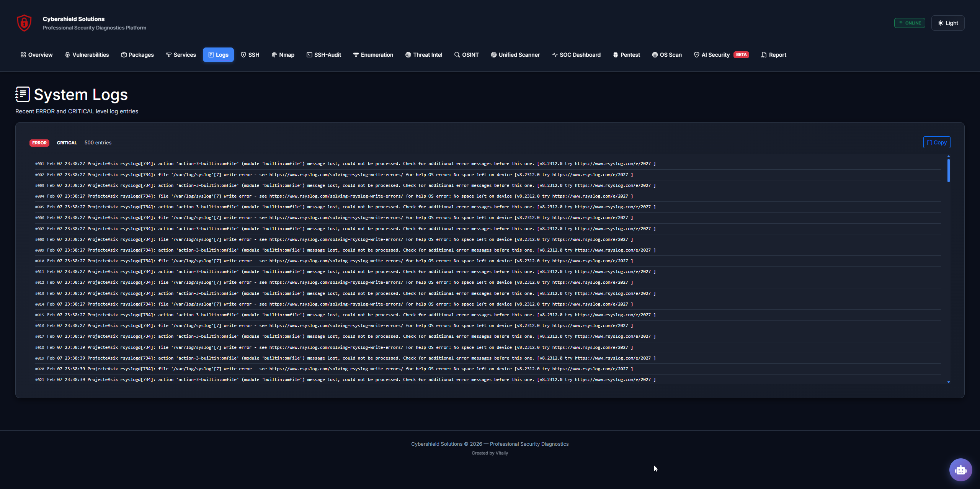This screenshot has width=980, height=489.
Task: Toggle the CRITICAL level filter
Action: tap(67, 143)
